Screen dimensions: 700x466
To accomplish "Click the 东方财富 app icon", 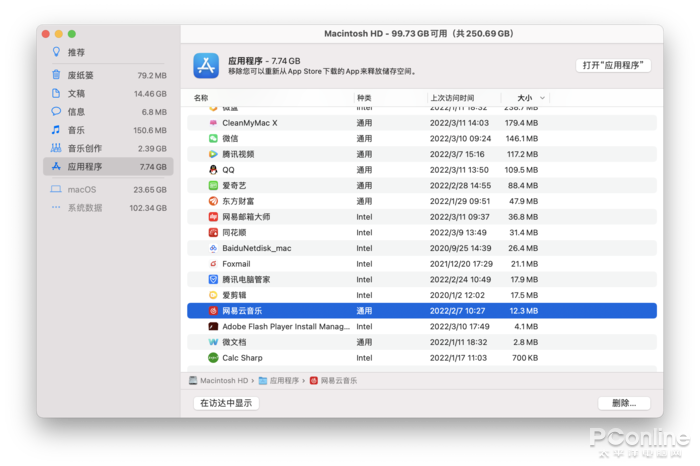I will pyautogui.click(x=213, y=201).
